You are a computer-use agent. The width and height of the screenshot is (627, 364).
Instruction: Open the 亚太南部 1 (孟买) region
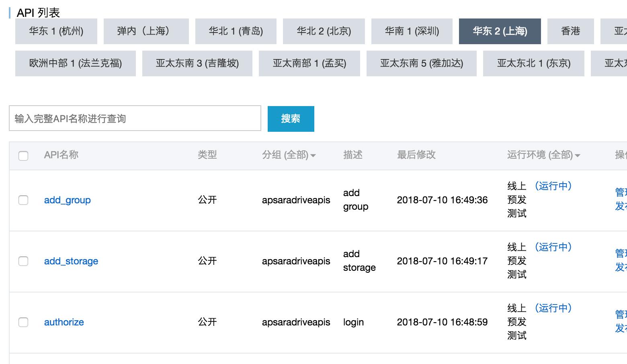309,63
